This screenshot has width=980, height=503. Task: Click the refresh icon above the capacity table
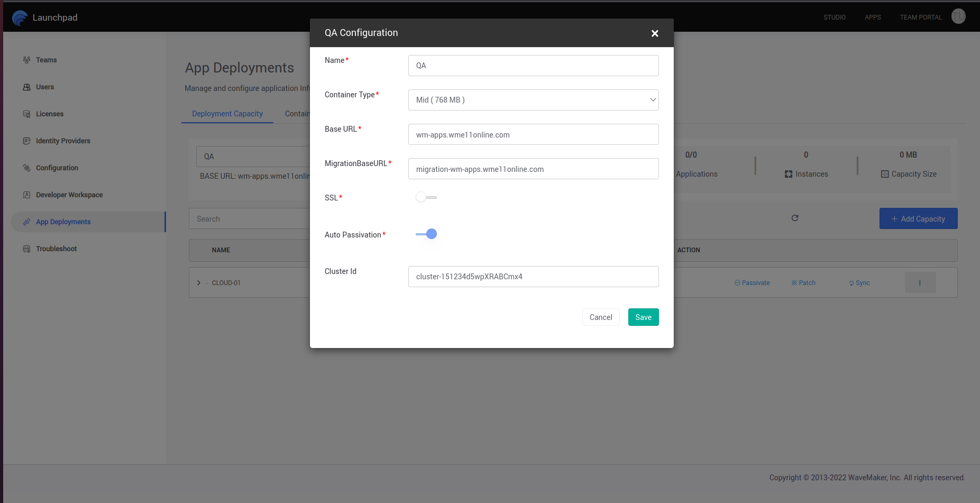(x=795, y=218)
